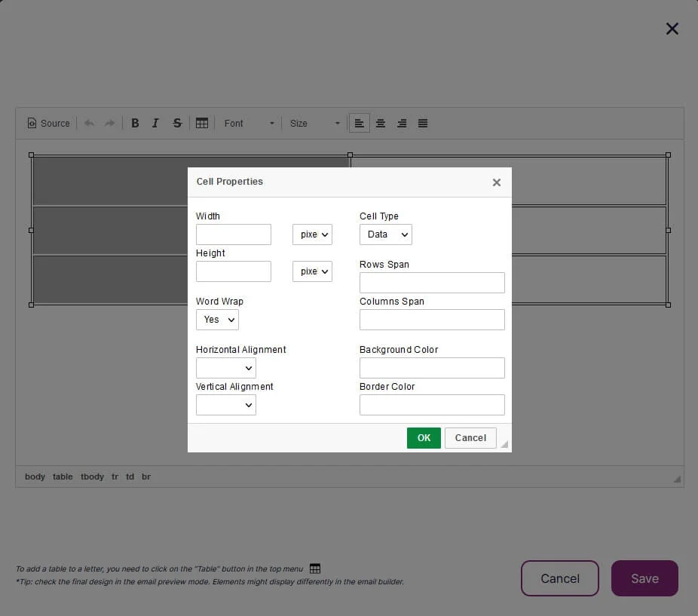Screen dimensions: 698x616
Task: Open the Vertical Alignment dropdown
Action: [x=225, y=405]
